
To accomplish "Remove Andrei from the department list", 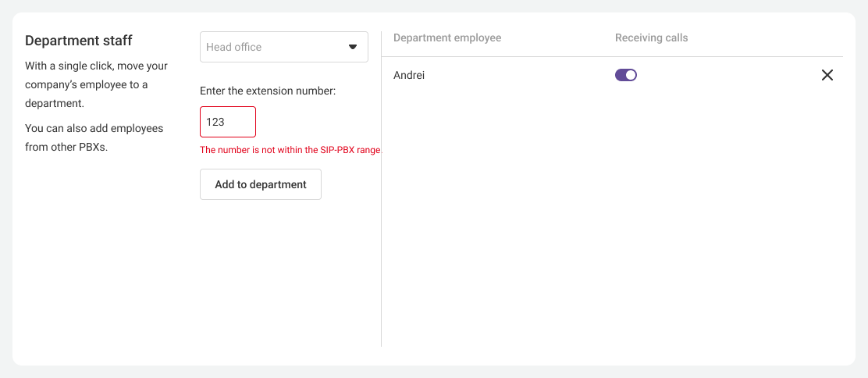I will (827, 75).
